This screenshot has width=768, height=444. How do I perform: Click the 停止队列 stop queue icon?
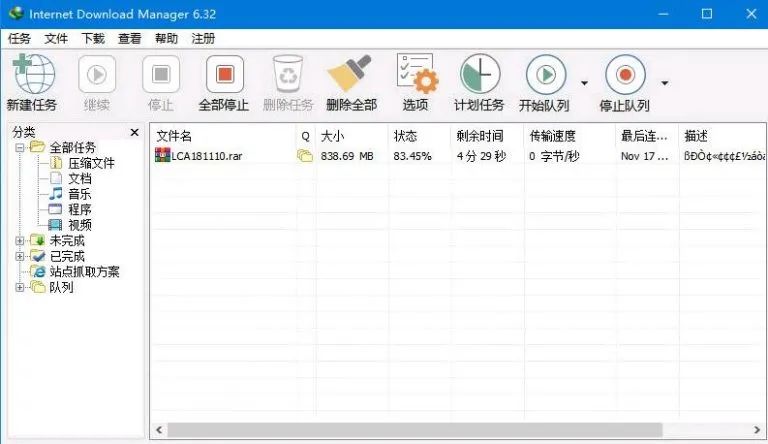[x=625, y=74]
